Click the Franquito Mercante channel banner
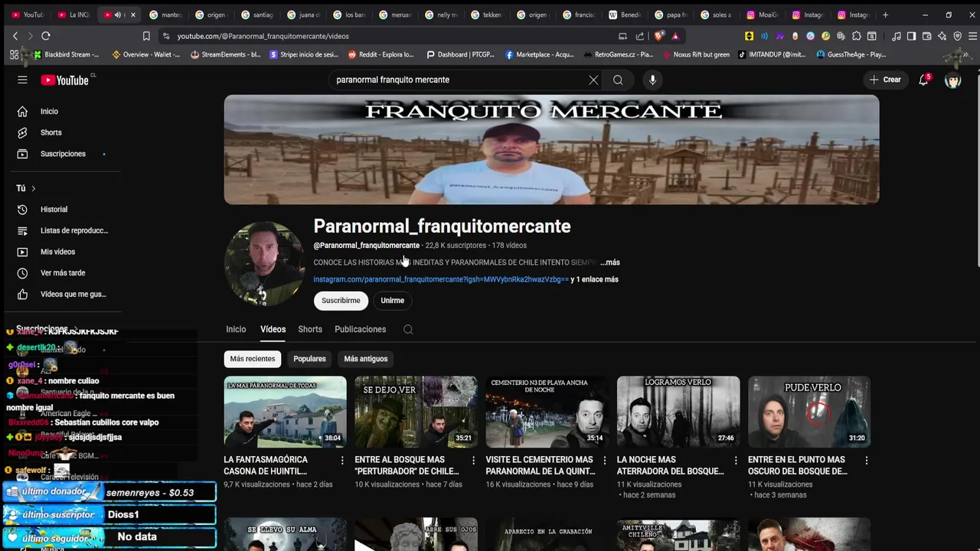980x551 pixels. click(x=551, y=149)
